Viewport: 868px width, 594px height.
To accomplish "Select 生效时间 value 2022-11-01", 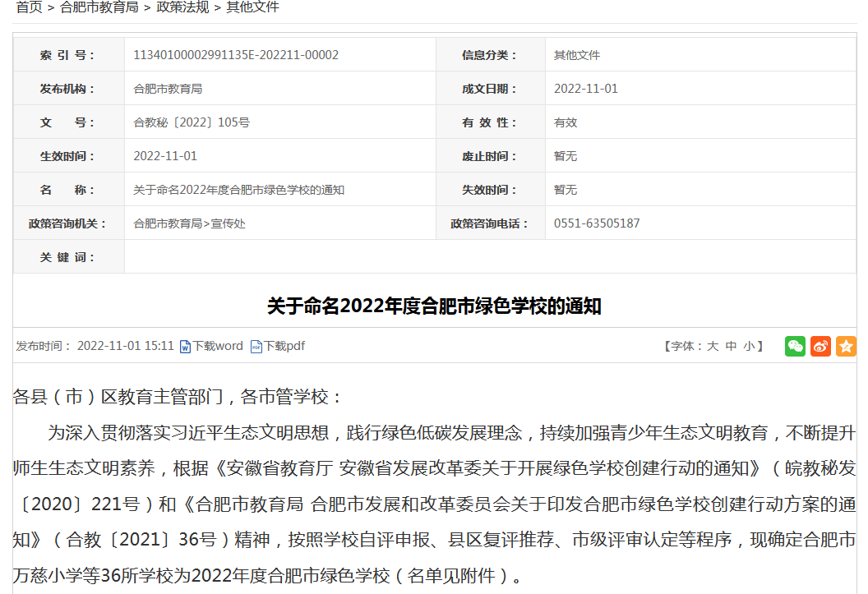I will click(x=165, y=156).
